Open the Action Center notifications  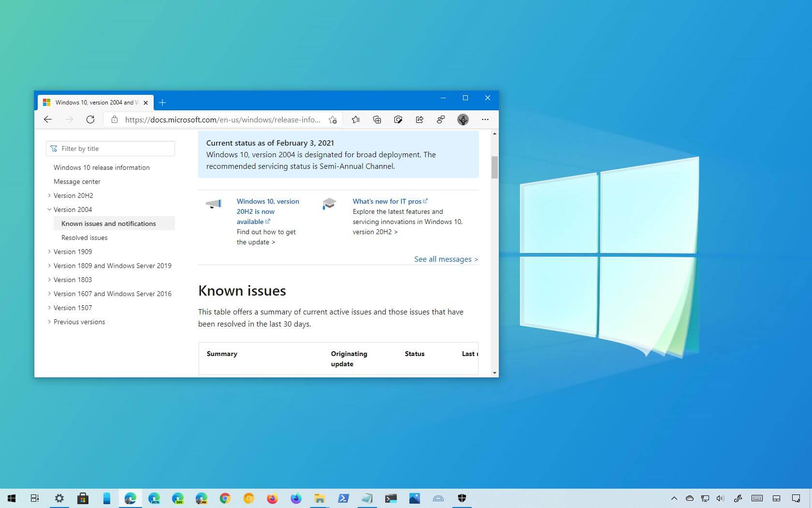796,498
